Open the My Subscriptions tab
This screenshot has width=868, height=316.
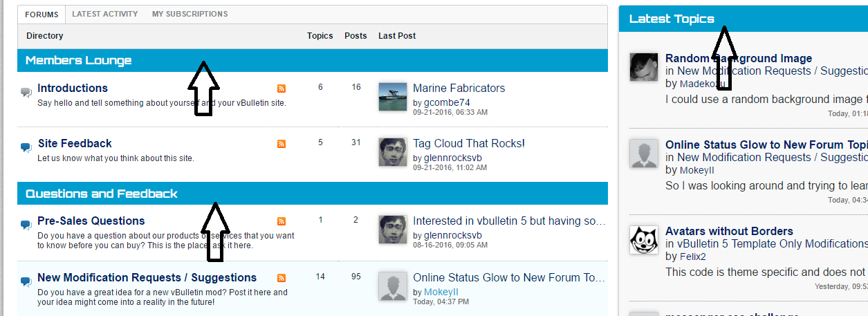190,14
